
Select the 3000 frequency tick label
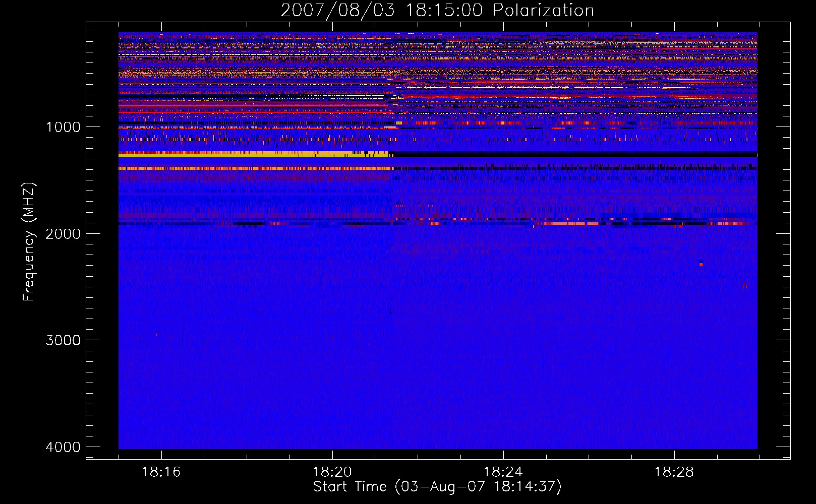[x=63, y=340]
